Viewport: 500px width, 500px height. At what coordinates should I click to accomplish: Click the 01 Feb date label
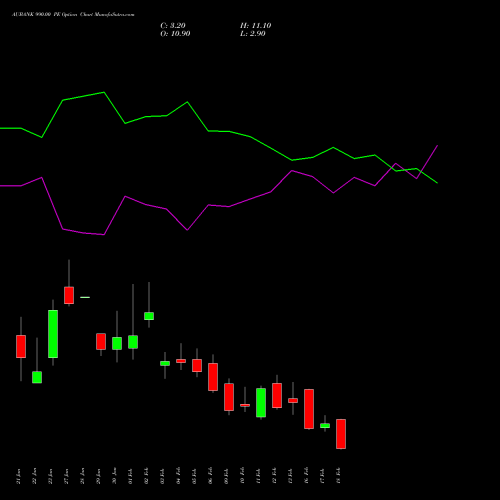click(x=131, y=476)
